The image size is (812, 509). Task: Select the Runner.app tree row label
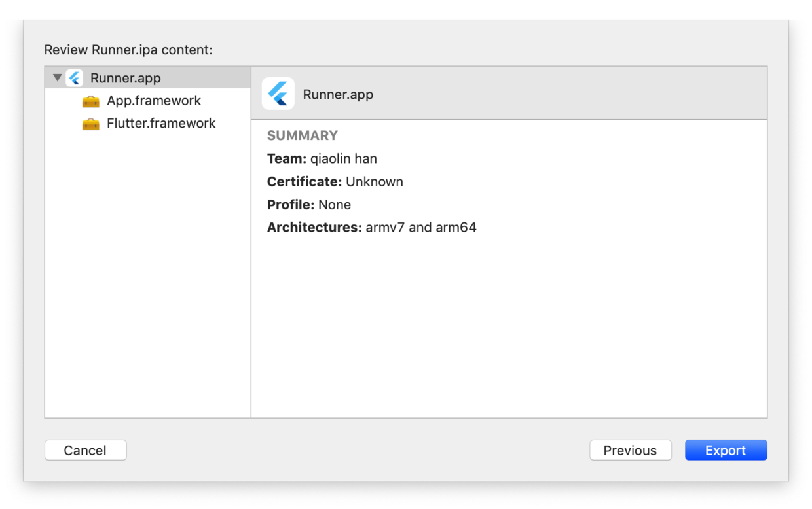[x=125, y=78]
